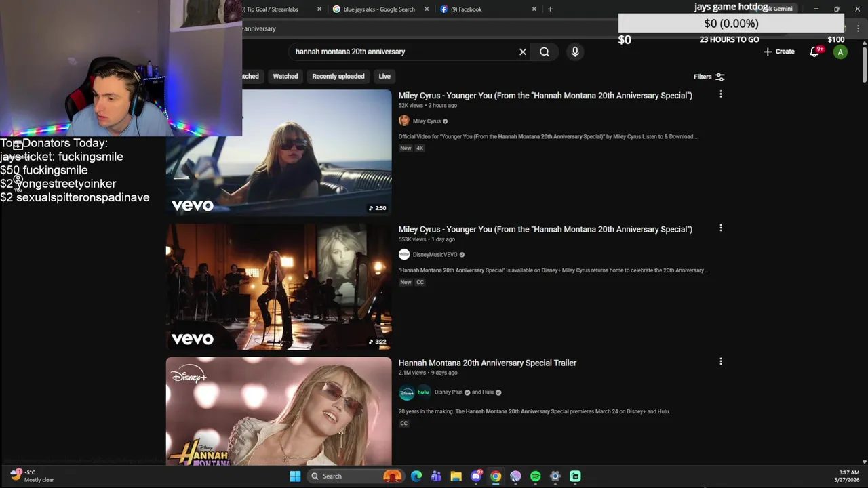Open Microsoft Edge from taskbar

tap(416, 476)
